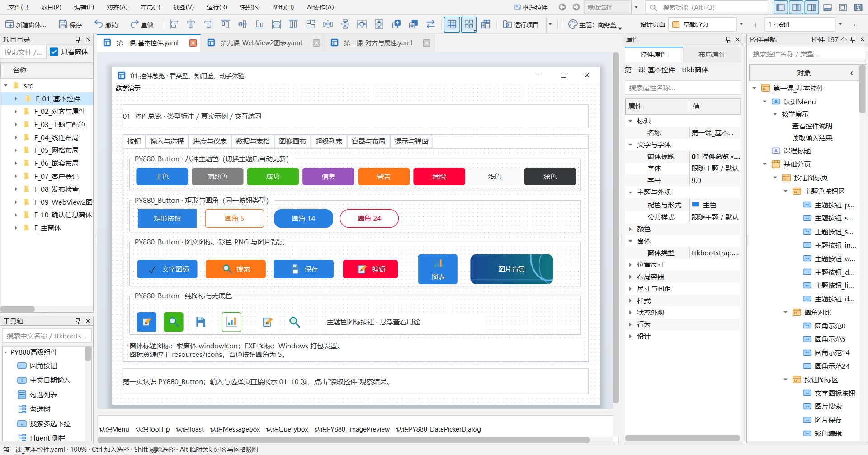
Task: Switch to the 布局属性 tab
Action: pyautogui.click(x=712, y=55)
